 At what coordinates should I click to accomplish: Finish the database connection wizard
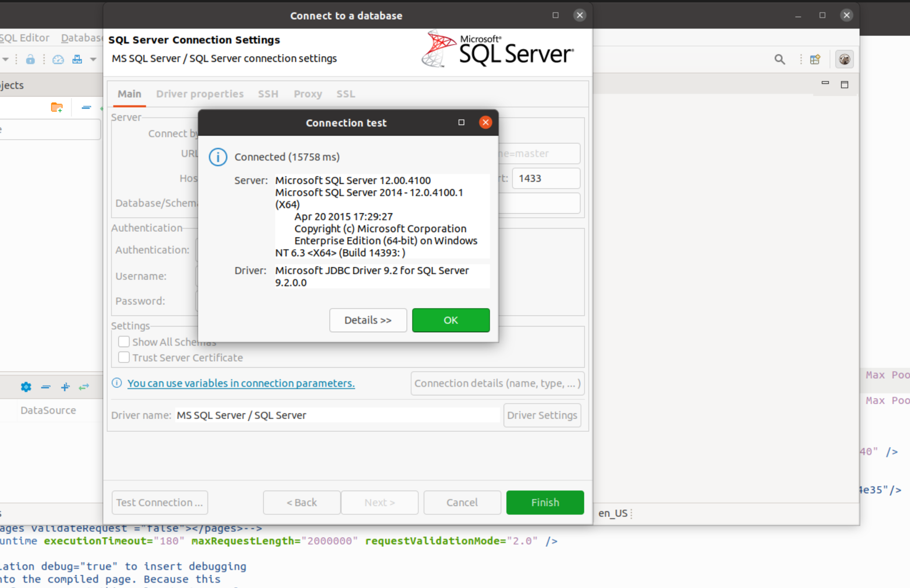click(545, 502)
